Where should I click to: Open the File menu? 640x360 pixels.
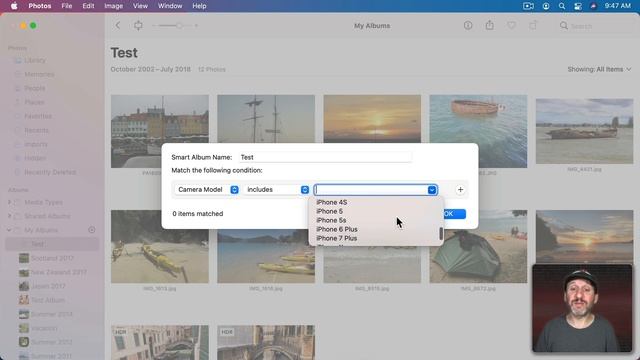[67, 6]
